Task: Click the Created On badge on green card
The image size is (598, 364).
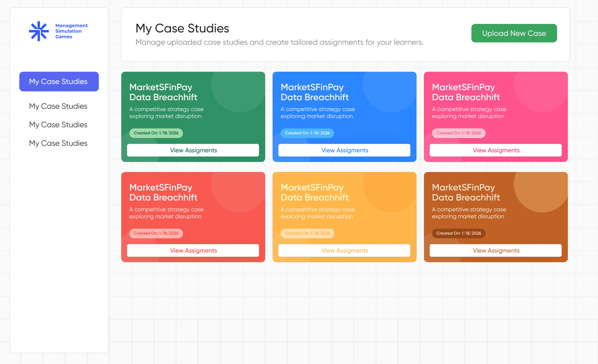Action: [x=156, y=133]
